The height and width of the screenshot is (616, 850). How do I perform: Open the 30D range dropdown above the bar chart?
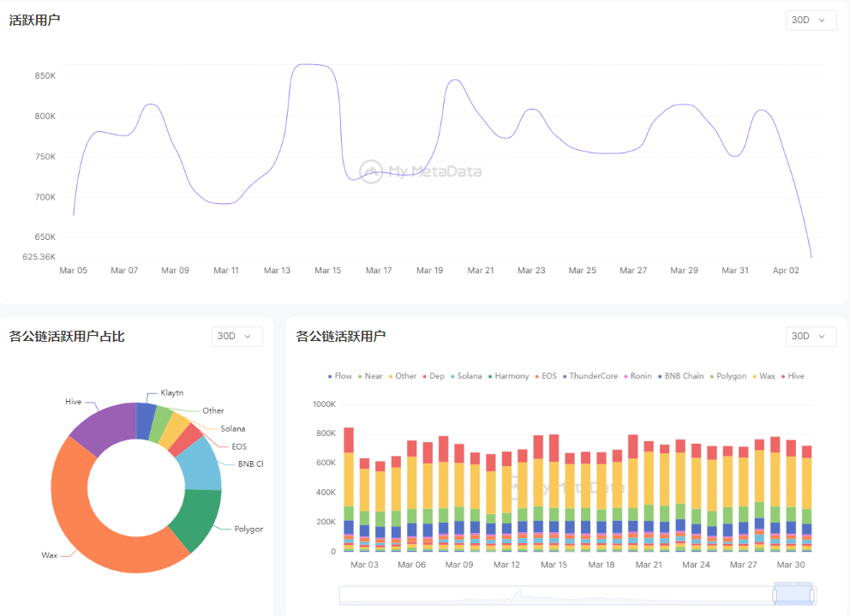pos(811,337)
